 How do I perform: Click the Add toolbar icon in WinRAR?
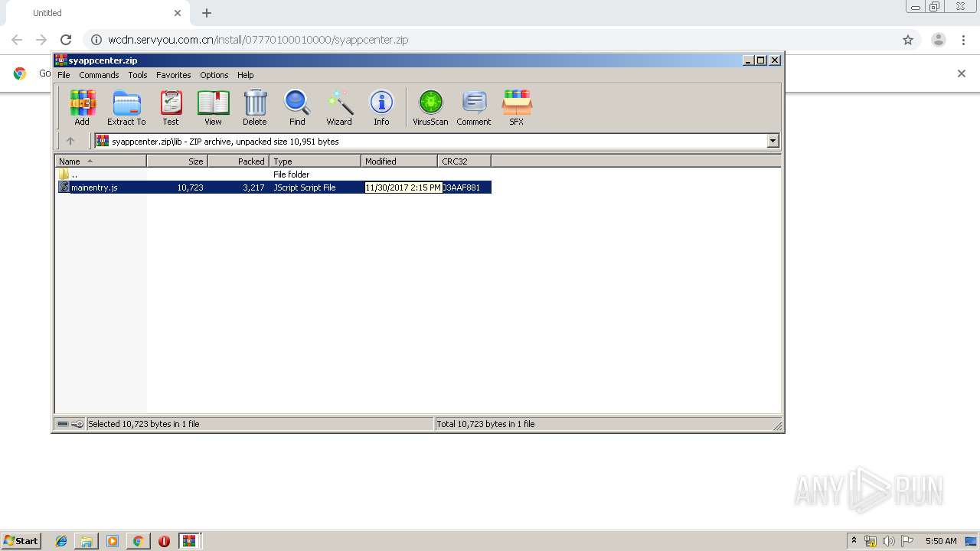82,107
